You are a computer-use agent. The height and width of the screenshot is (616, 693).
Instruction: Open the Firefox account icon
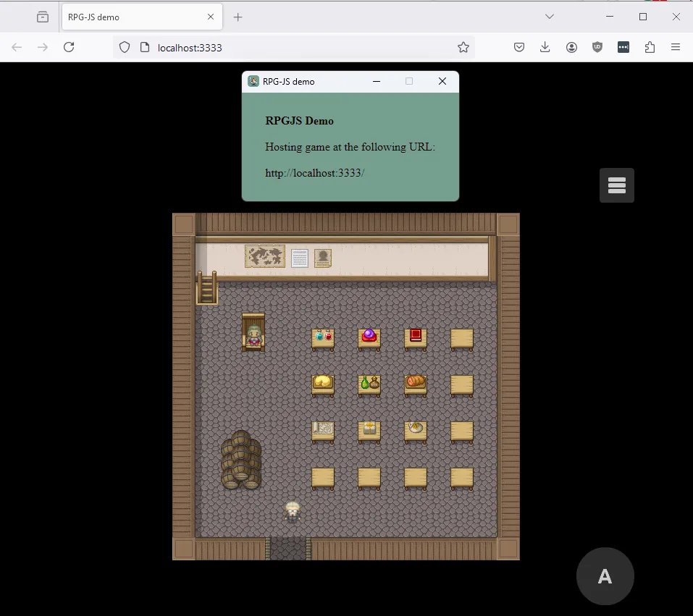tap(571, 47)
